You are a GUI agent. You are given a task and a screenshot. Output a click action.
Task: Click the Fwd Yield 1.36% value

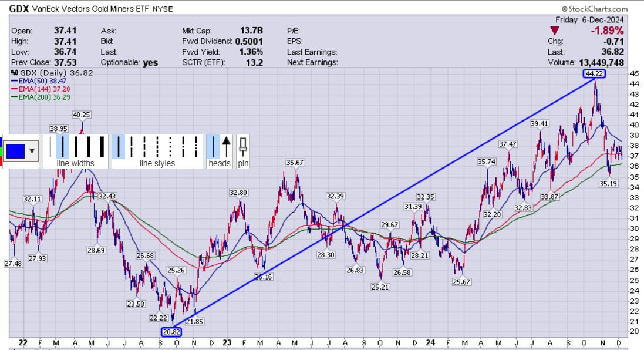251,52
